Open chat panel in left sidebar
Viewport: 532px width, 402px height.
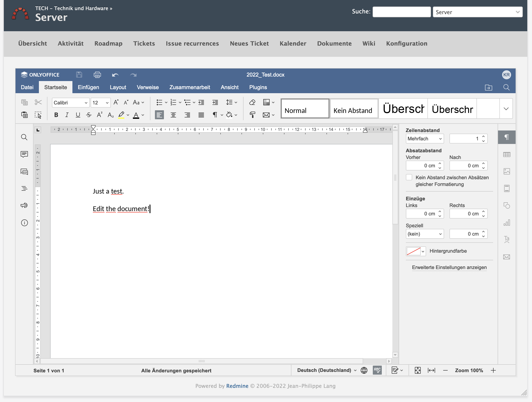(x=24, y=172)
